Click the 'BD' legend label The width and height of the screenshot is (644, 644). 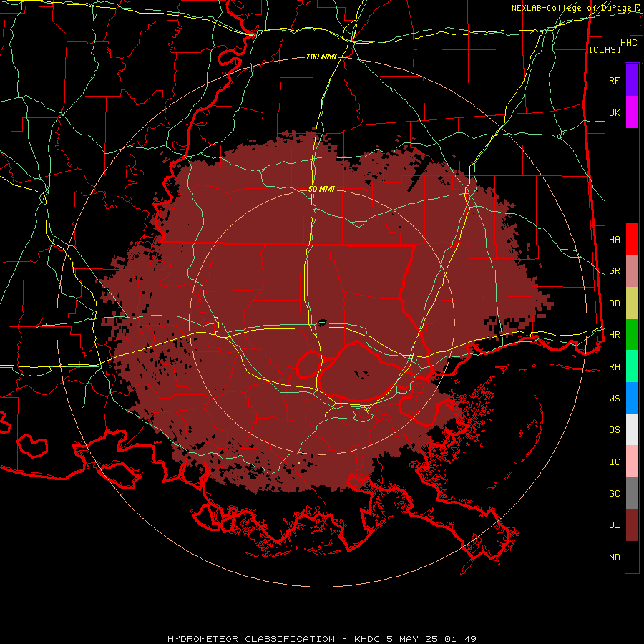[x=615, y=303]
